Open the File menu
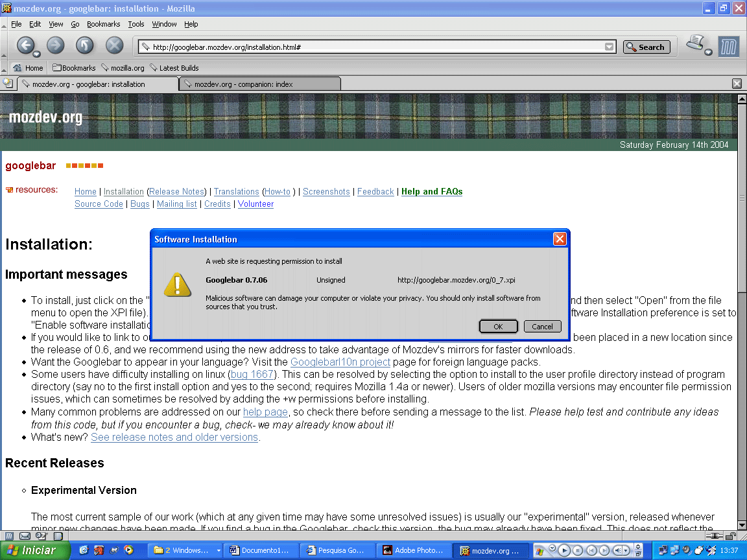Viewport: 747px width, 560px height. (x=16, y=24)
